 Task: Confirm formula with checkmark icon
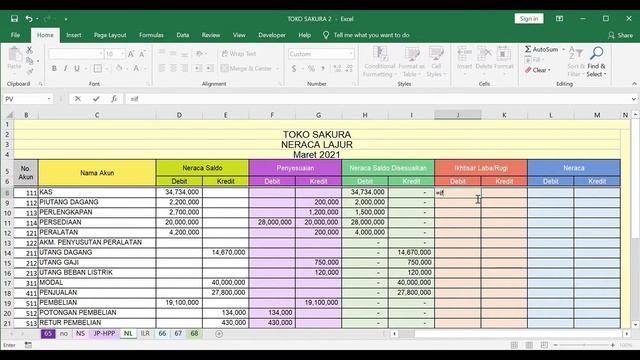[96, 99]
